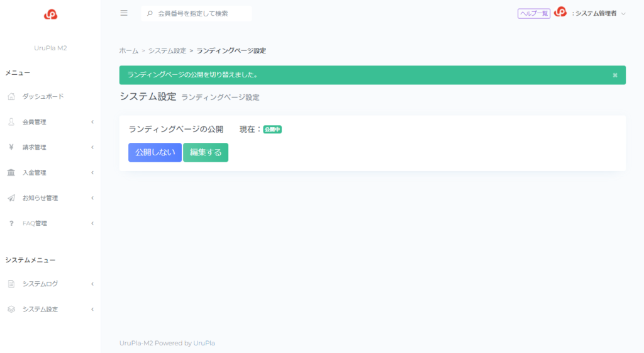The height and width of the screenshot is (353, 644).
Task: Click the user avatar logo in header
Action: 560,12
